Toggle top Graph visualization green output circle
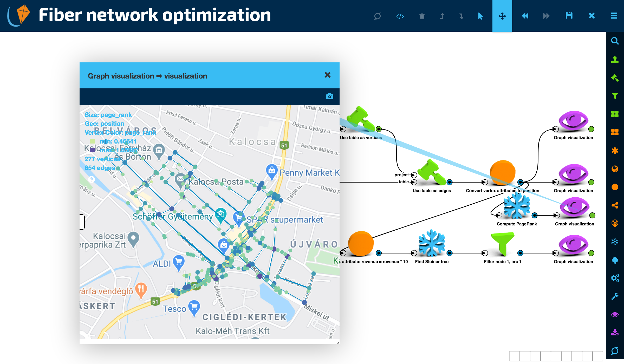This screenshot has height=364, width=624. (x=591, y=129)
